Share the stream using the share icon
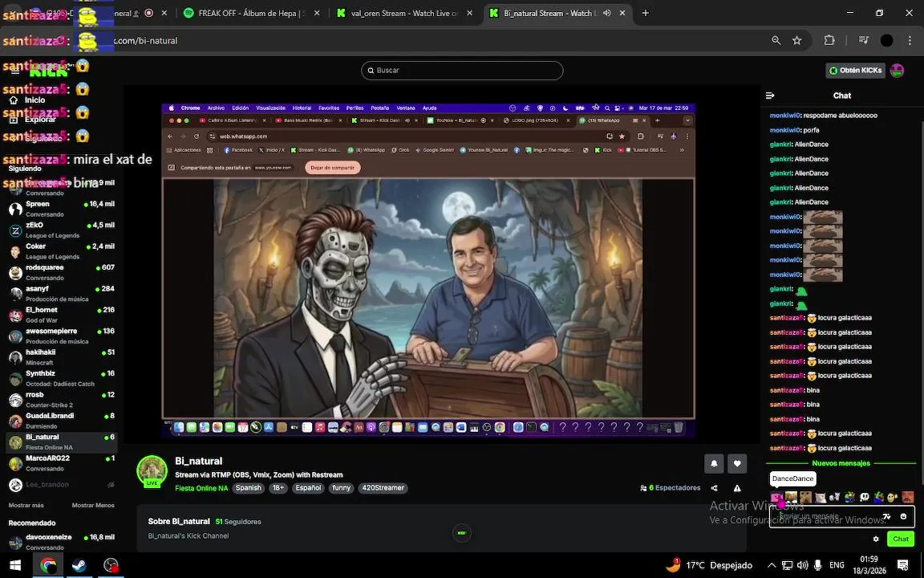This screenshot has width=924, height=578. pyautogui.click(x=714, y=488)
